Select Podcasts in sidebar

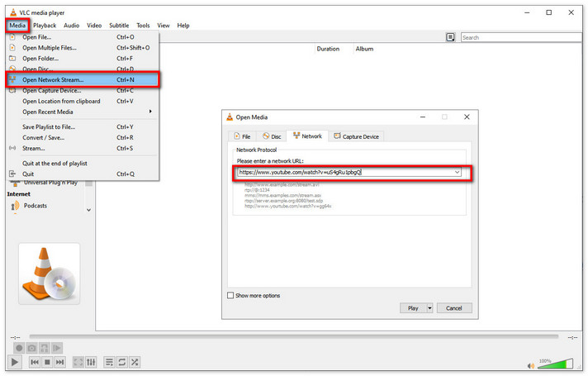[36, 206]
